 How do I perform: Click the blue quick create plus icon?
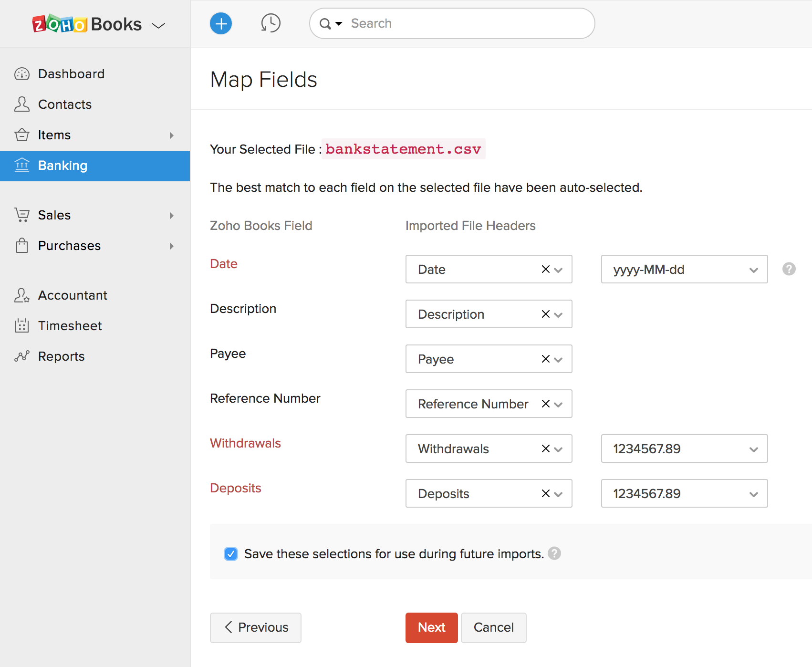click(221, 24)
